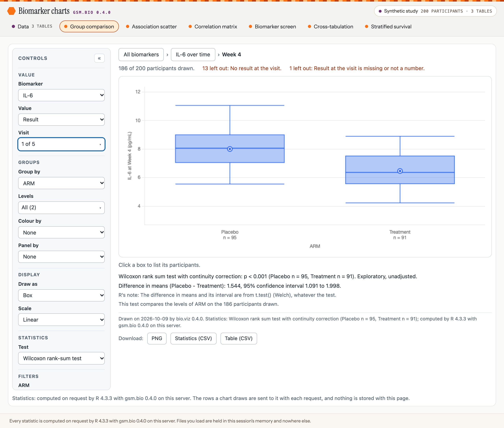Click the 'Difference in means' result line

tap(230, 286)
